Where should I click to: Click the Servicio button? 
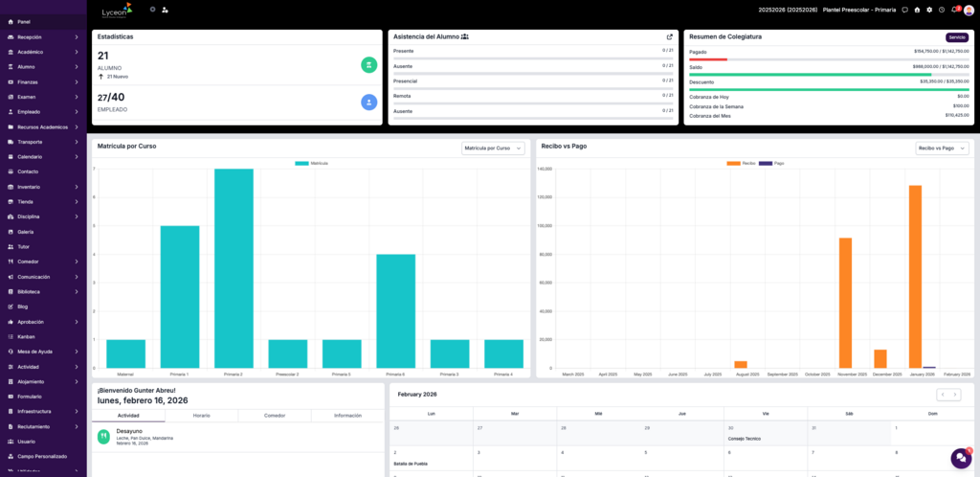click(957, 37)
